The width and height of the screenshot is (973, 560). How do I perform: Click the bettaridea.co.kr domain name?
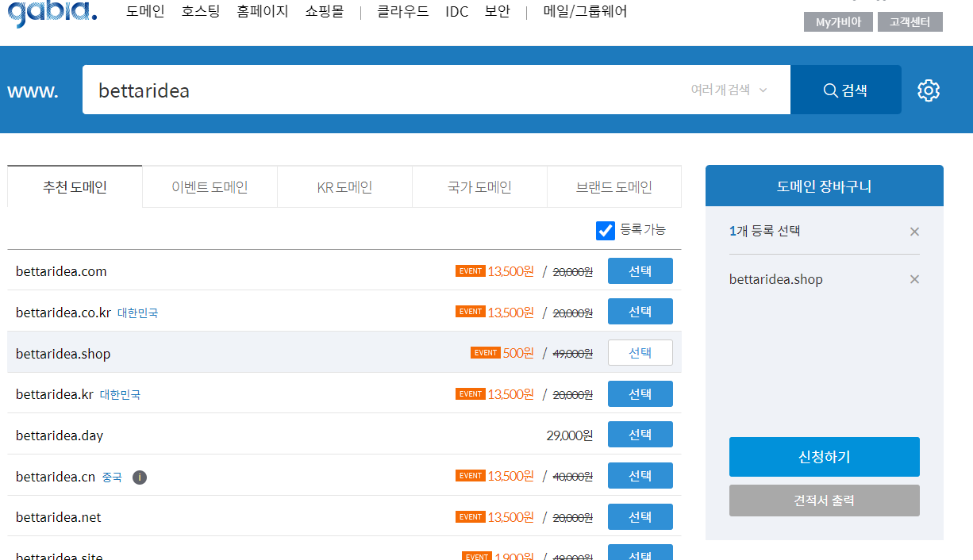(63, 313)
